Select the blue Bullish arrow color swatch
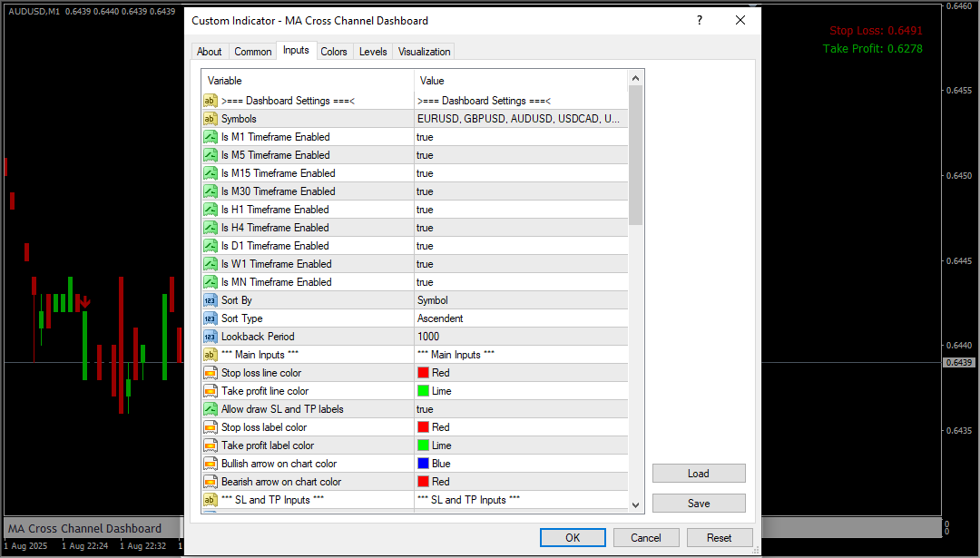 pos(423,464)
